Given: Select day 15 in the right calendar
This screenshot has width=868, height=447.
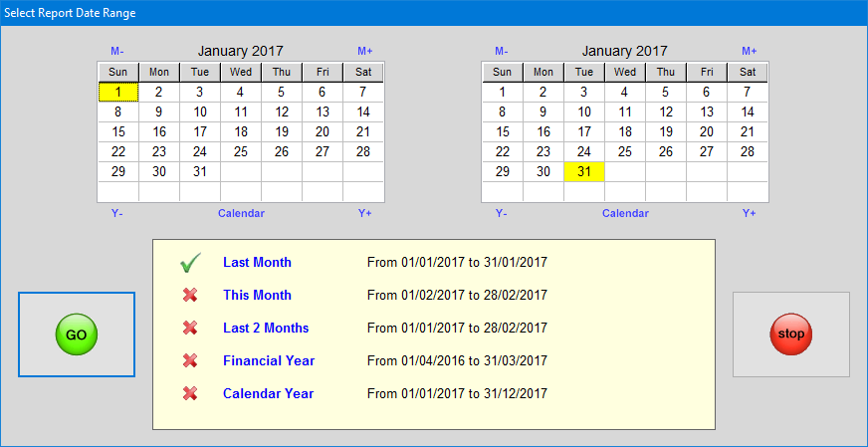Looking at the screenshot, I should tap(503, 131).
